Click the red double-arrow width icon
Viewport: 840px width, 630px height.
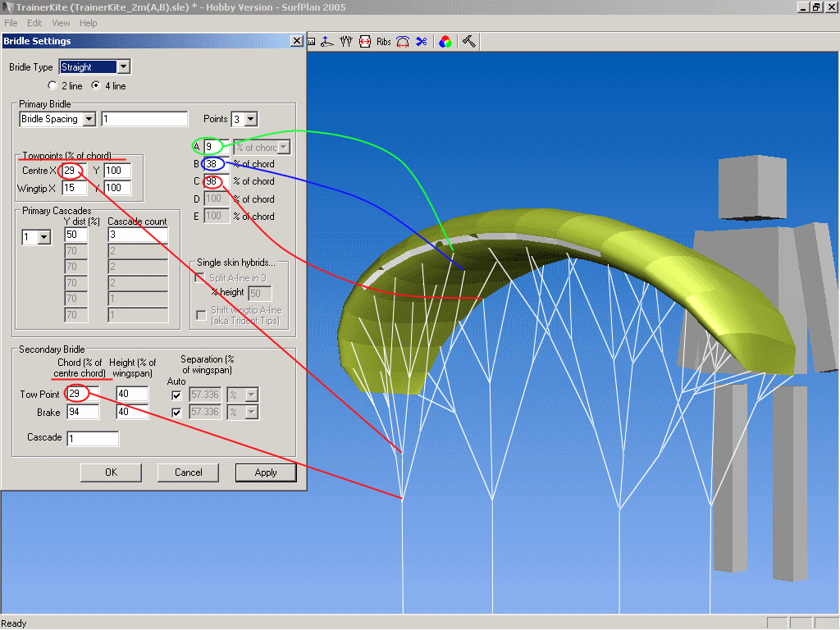(x=364, y=41)
